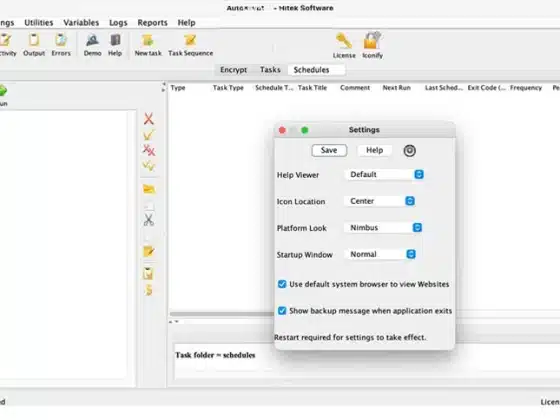
Task: Click the Frequency column header
Action: (x=526, y=88)
